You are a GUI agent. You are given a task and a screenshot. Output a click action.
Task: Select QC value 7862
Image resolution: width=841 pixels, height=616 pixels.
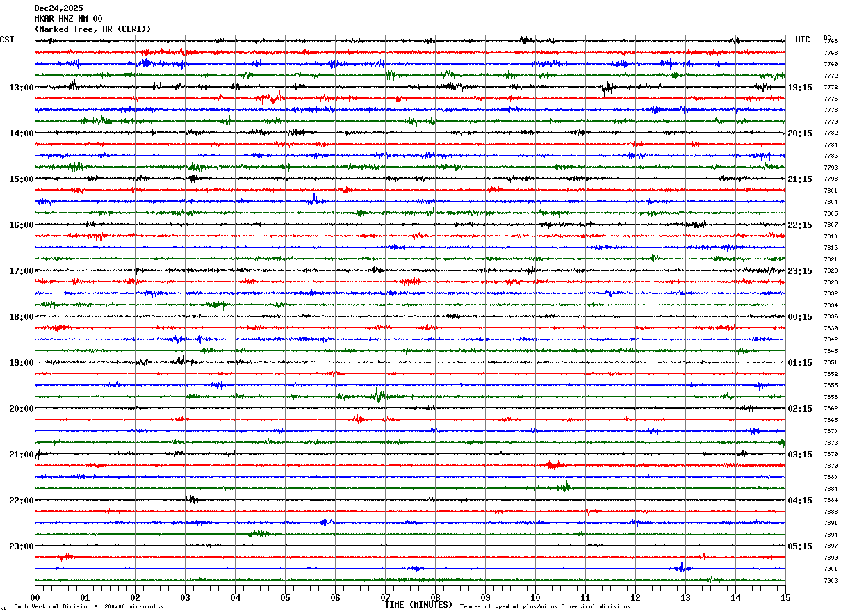(x=831, y=409)
